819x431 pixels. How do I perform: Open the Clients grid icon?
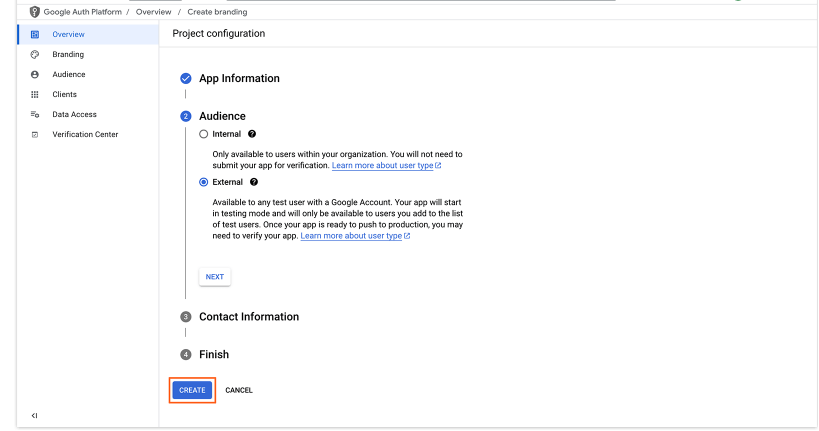35,95
